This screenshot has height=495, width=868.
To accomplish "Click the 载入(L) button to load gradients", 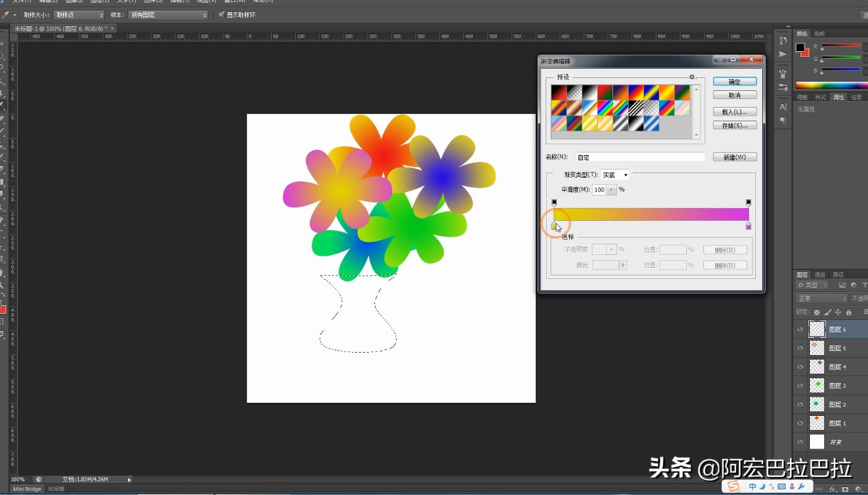I will pos(735,111).
